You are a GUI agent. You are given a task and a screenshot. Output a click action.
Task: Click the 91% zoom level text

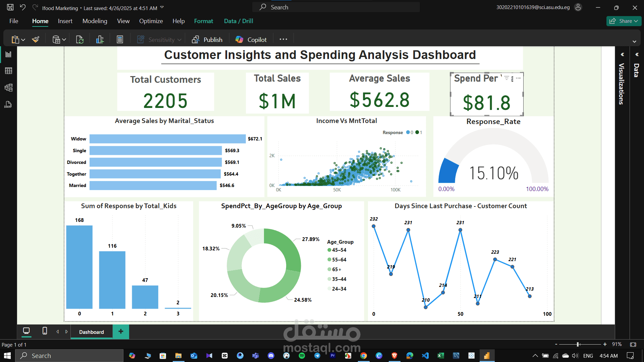point(617,344)
